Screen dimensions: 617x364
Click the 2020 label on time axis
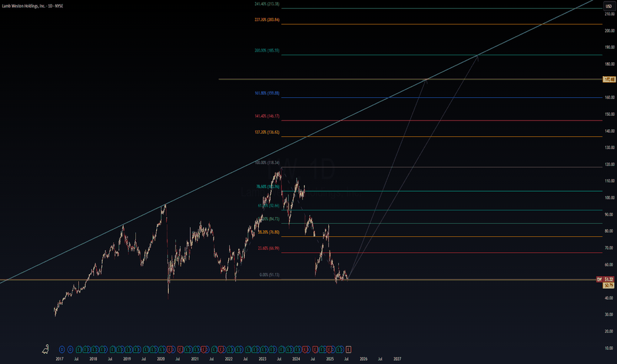click(161, 359)
